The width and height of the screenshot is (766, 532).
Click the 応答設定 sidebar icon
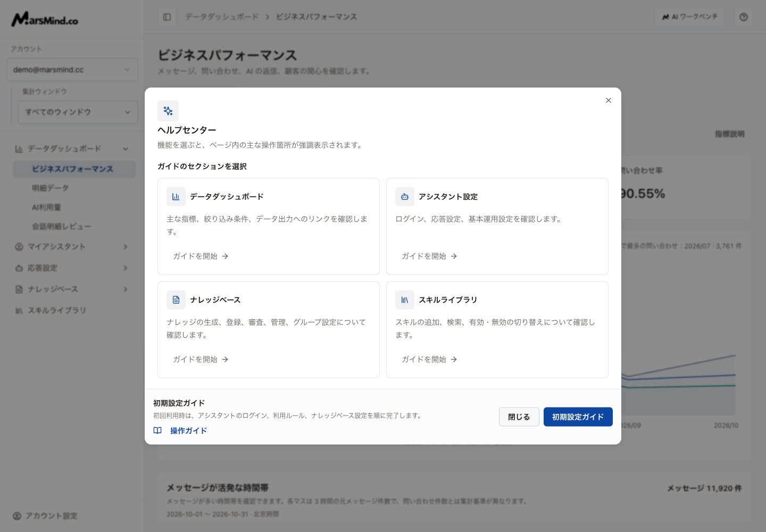[19, 268]
